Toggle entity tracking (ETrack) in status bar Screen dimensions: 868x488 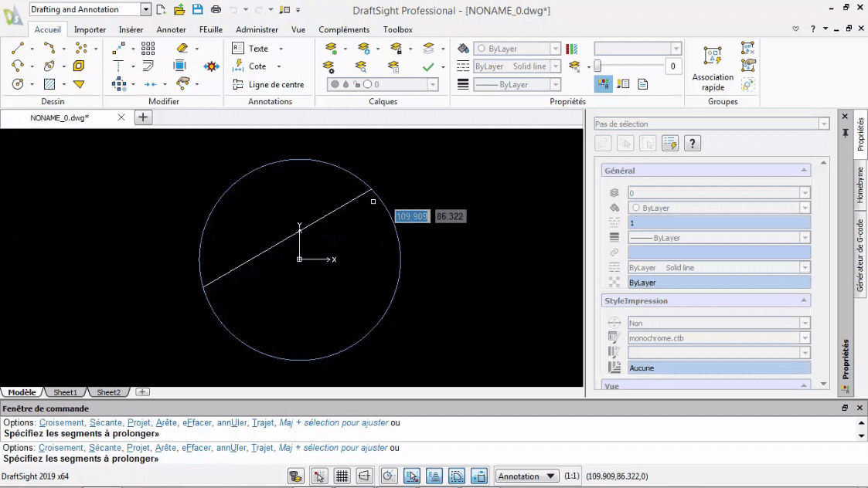point(434,476)
